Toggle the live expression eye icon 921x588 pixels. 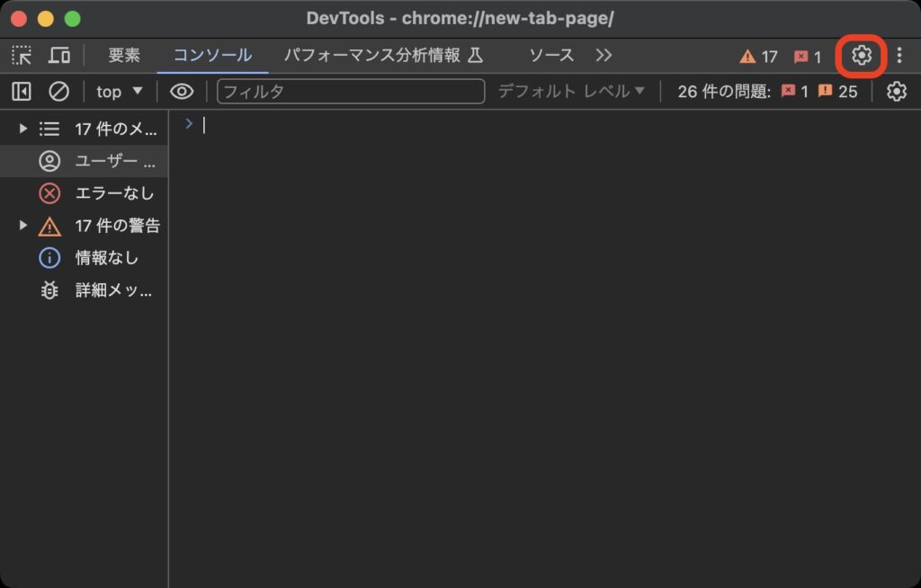pos(182,92)
